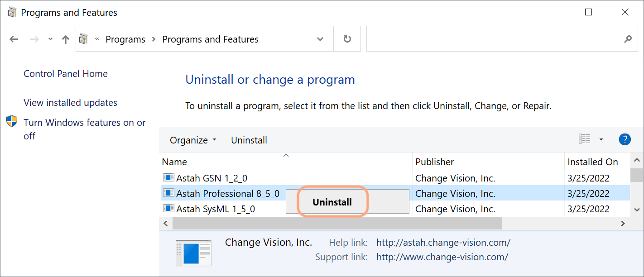
Task: Select the Astah GSN 1_2_0 program icon
Action: (x=168, y=178)
